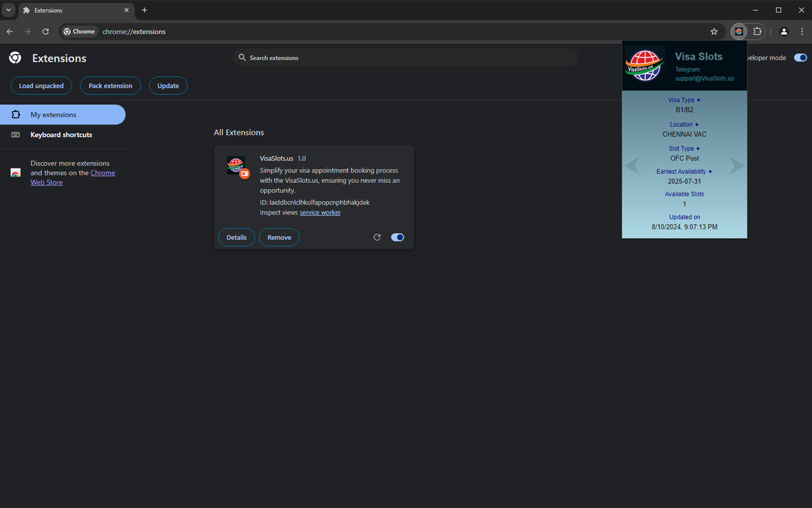Close the Extensions tab
812x508 pixels.
coord(127,10)
